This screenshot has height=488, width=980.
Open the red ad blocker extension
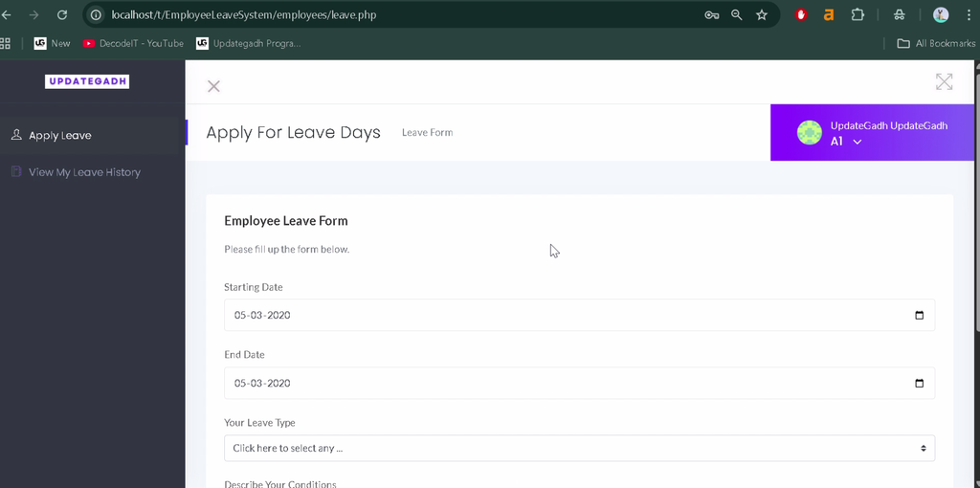click(x=801, y=15)
